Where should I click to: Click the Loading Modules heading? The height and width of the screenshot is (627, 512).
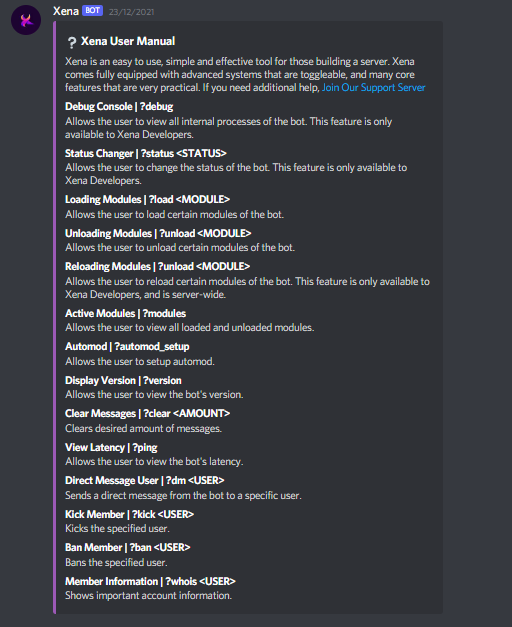[147, 199]
